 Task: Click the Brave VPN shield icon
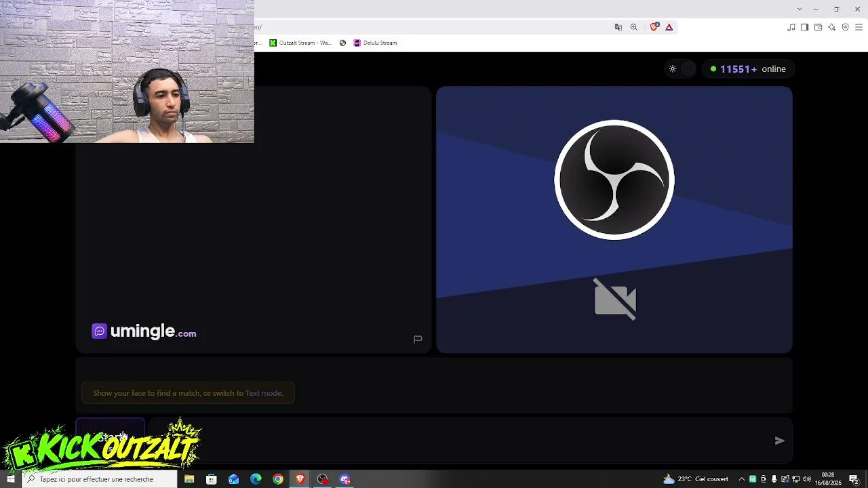point(845,27)
